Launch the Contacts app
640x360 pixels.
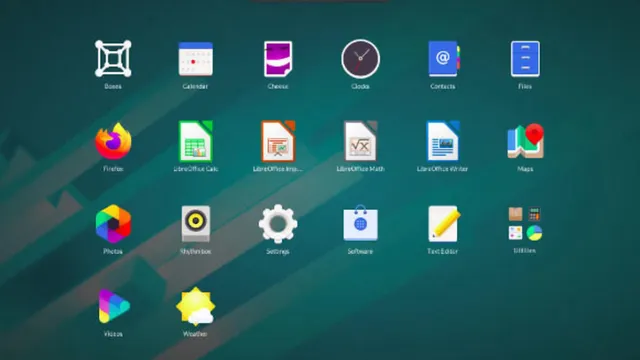[x=443, y=59]
